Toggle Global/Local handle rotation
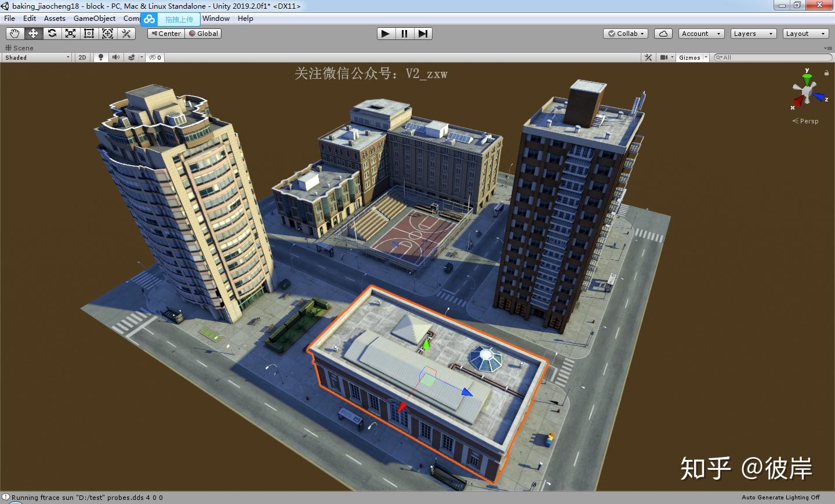835x504 pixels. point(204,34)
